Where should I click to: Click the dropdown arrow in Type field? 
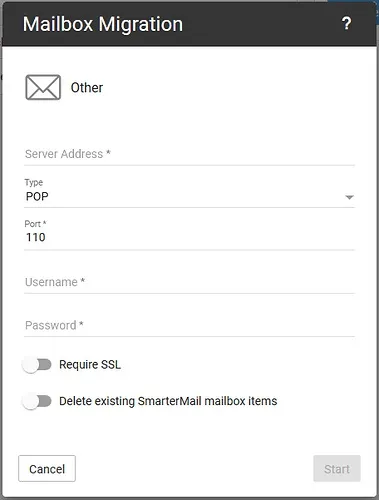click(349, 197)
